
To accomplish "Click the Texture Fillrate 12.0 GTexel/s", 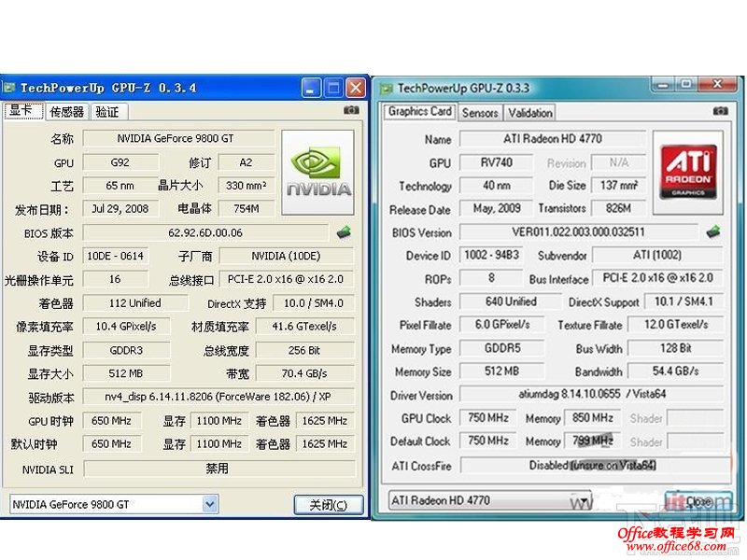I will [675, 325].
